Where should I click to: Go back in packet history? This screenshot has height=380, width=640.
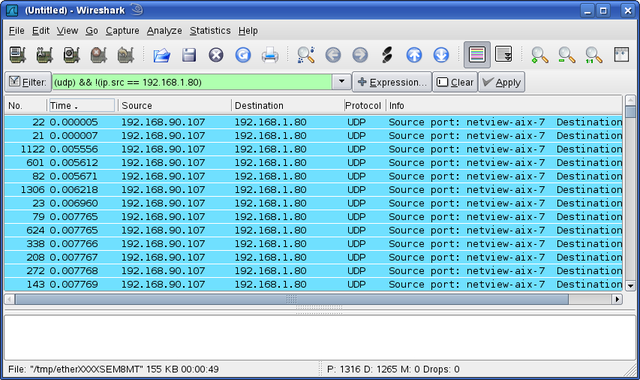coord(333,55)
